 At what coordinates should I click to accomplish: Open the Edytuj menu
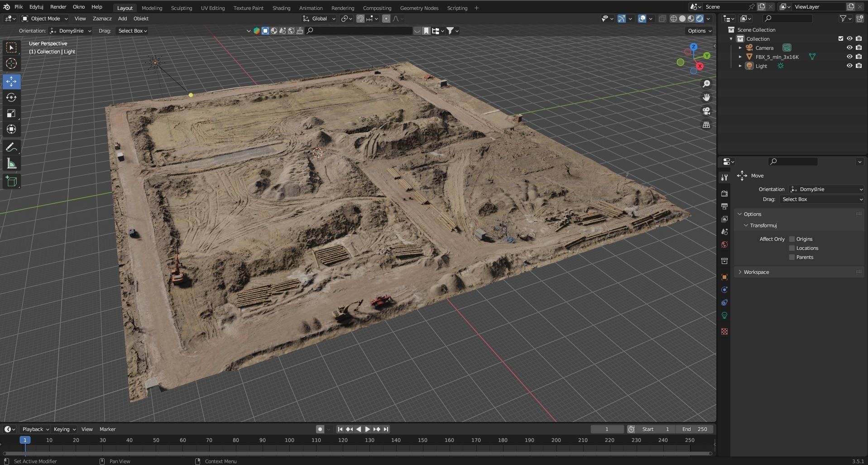pos(36,7)
